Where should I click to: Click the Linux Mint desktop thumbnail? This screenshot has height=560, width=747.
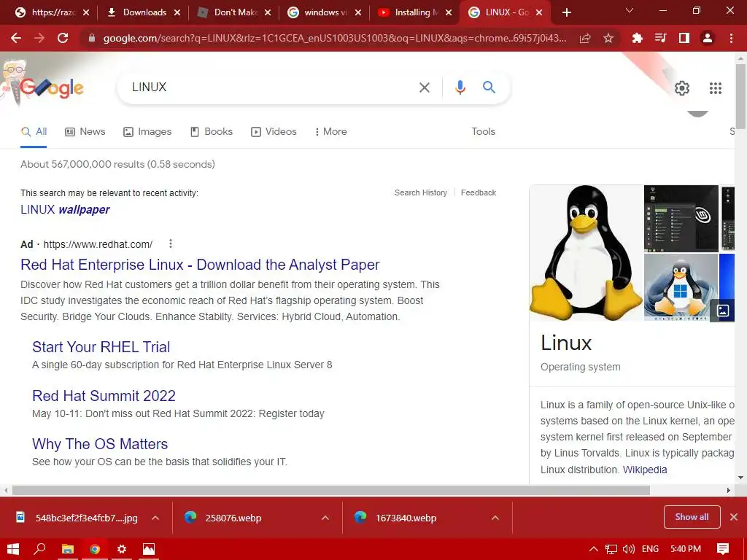click(x=681, y=218)
